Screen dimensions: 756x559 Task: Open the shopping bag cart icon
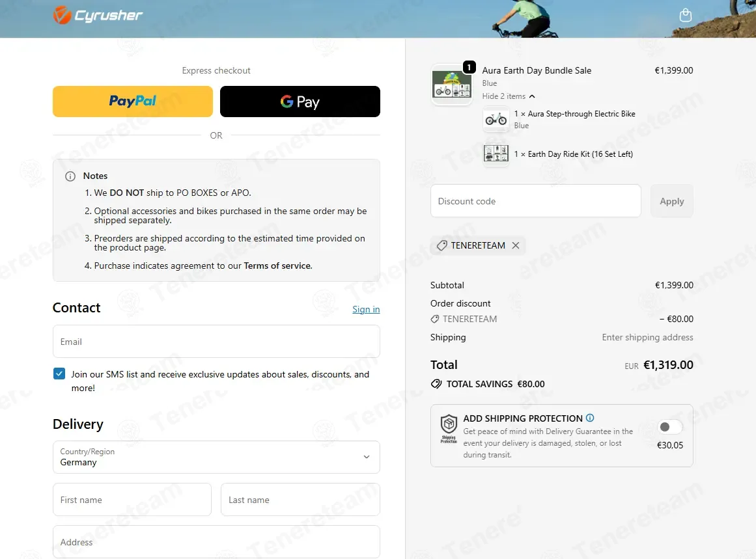[685, 16]
